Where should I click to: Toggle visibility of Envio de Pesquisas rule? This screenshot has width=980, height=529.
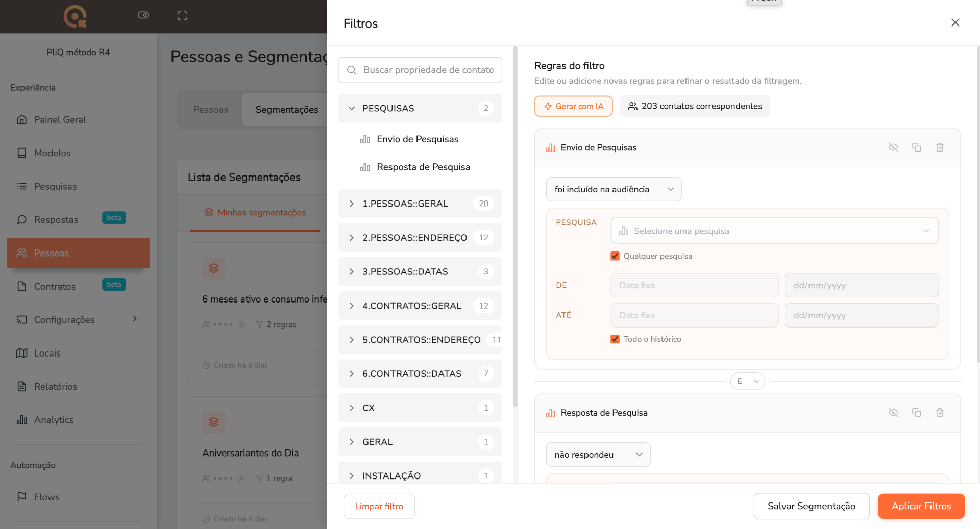[x=893, y=147]
